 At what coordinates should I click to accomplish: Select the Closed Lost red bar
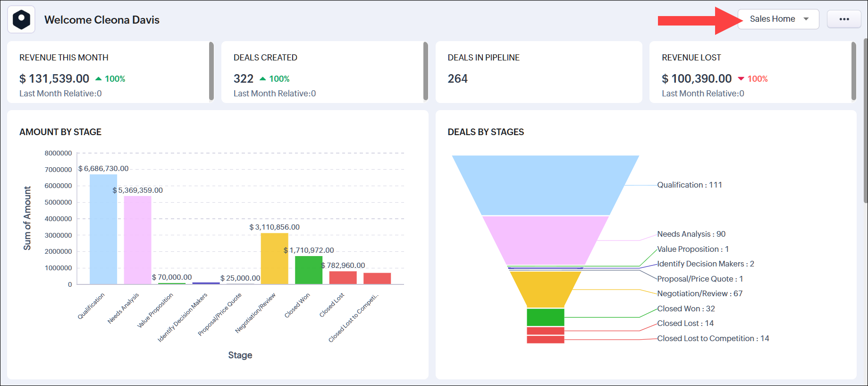(343, 277)
